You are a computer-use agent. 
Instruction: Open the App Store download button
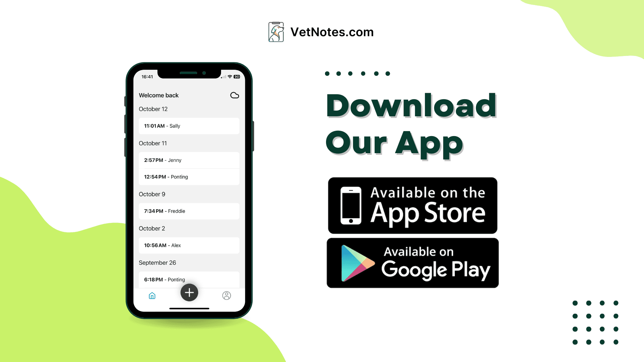pyautogui.click(x=413, y=205)
